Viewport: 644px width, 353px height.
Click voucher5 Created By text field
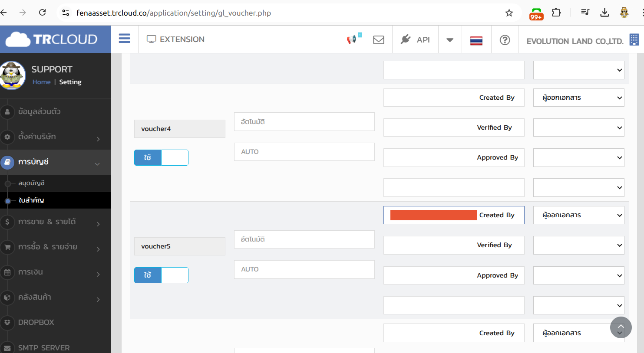tap(454, 215)
